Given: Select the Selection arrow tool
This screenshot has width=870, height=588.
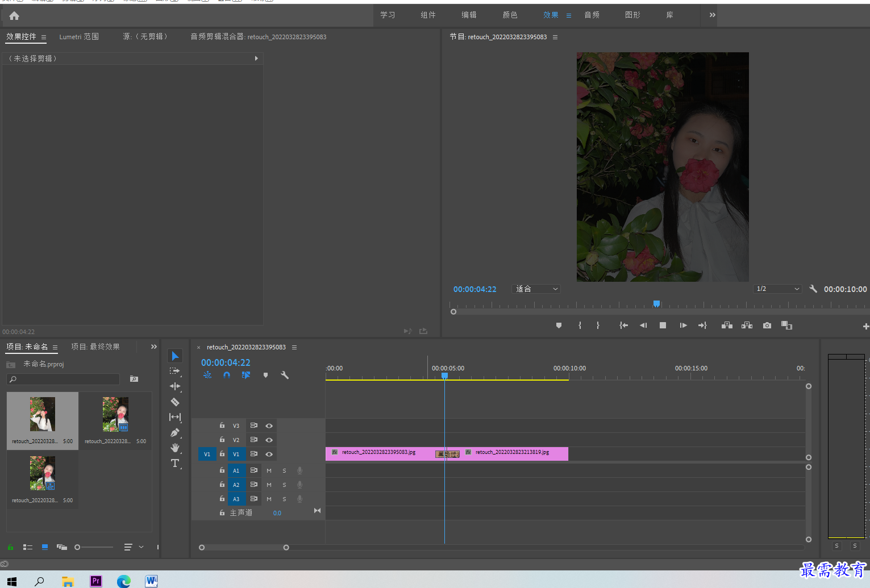Looking at the screenshot, I should click(x=175, y=356).
